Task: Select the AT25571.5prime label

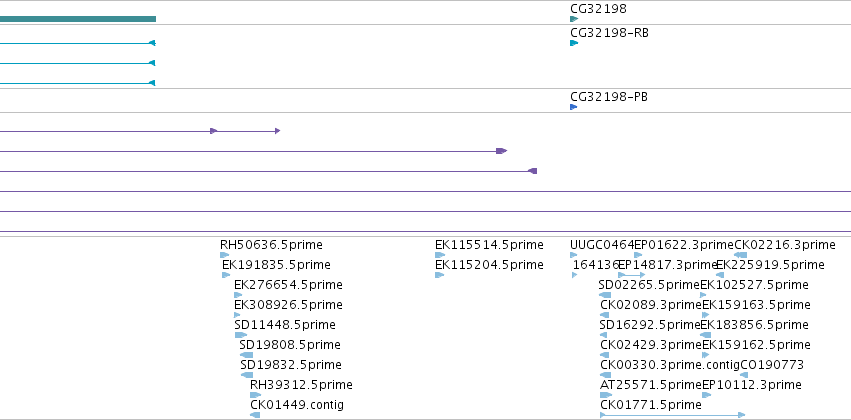Action: tap(651, 385)
